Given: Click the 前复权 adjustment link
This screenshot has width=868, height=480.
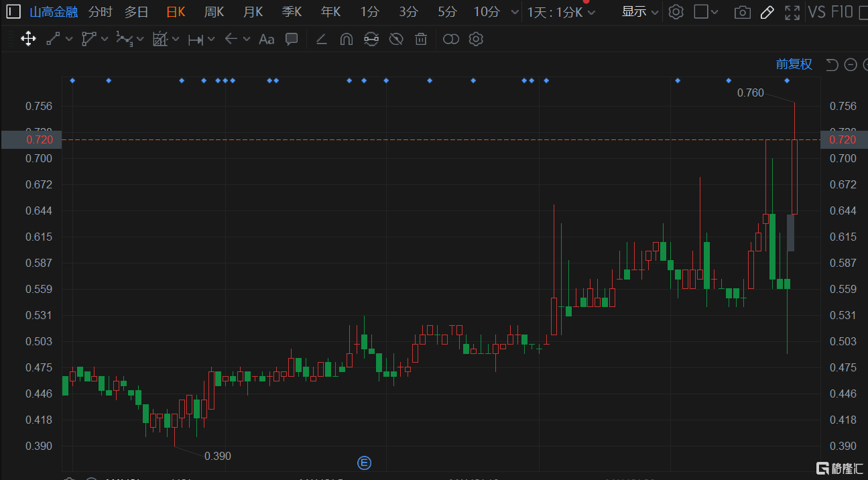Looking at the screenshot, I should point(794,64).
